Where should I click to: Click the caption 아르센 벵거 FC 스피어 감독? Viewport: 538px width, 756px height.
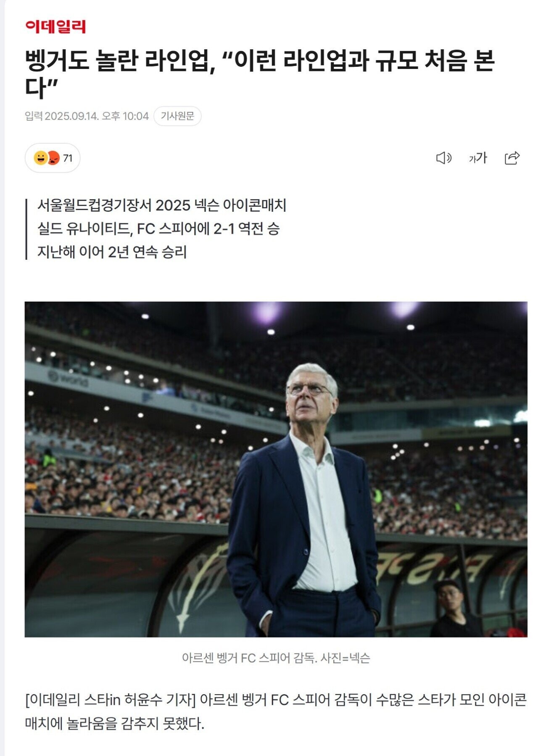[250, 658]
